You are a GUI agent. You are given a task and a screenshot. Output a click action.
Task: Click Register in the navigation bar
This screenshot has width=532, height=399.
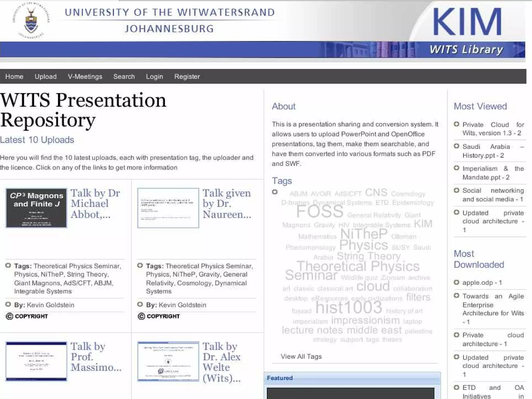click(x=187, y=77)
